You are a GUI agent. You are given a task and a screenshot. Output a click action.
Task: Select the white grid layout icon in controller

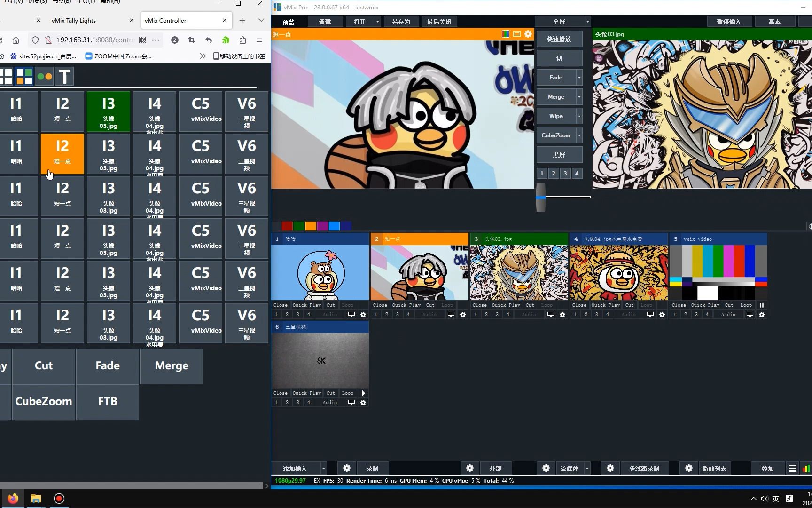(x=6, y=76)
